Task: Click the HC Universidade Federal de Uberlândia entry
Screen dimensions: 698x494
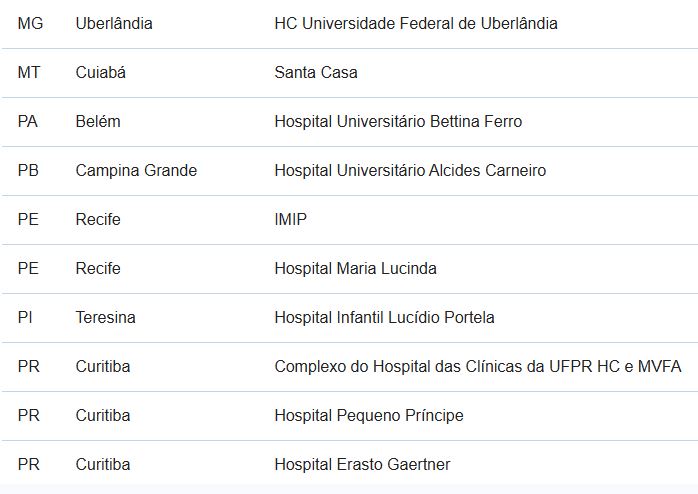Action: [x=416, y=24]
